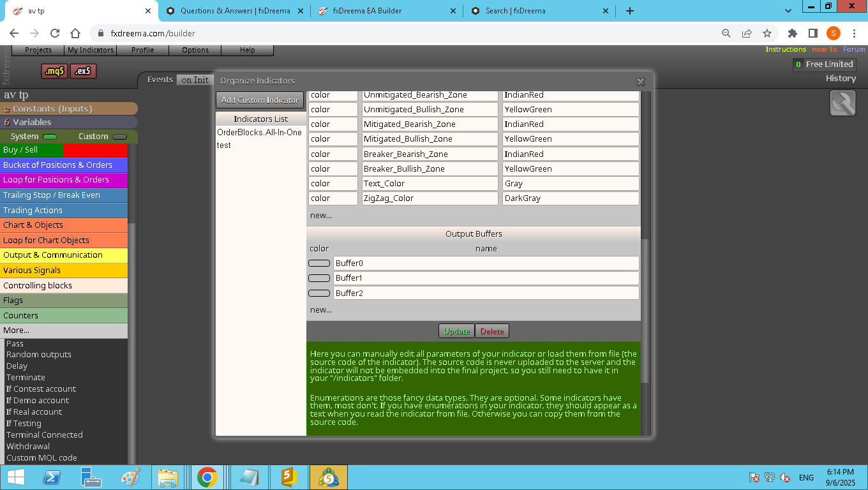Screen dimensions: 868x490
Task: Share this page icon in address bar
Action: coord(747,33)
